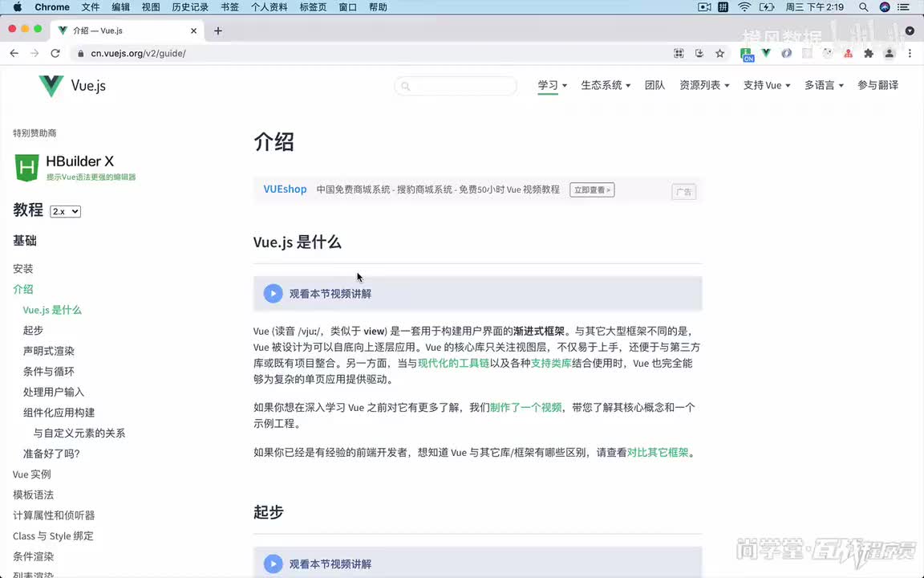Jump to 条件与循环 section
Screen dimensions: 924x578
pos(48,372)
